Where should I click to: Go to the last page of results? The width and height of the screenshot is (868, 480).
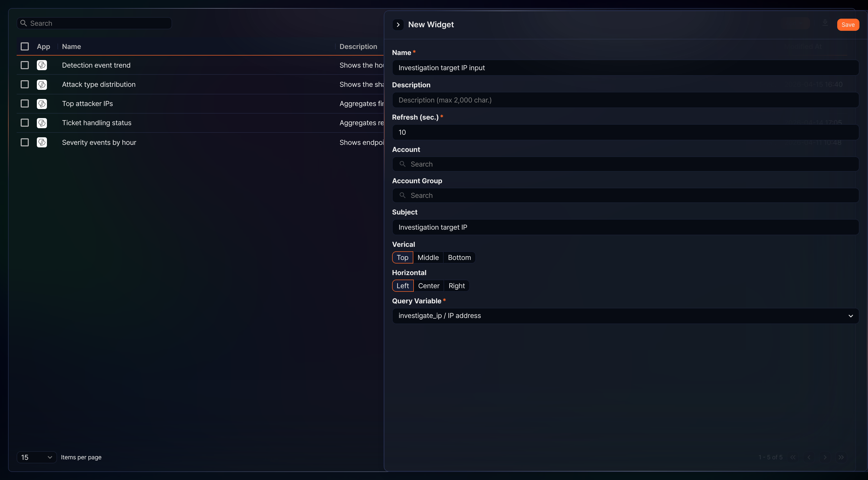841,457
